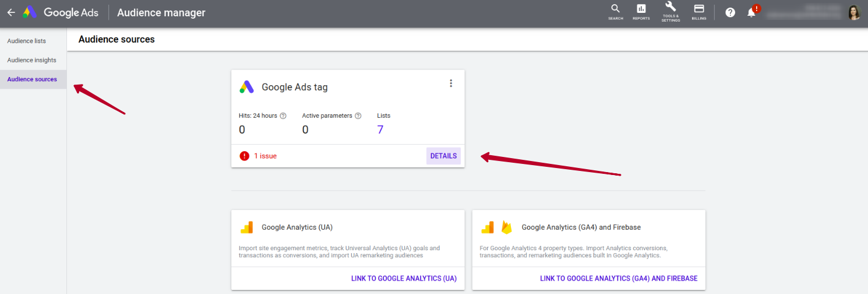Show help for Hits: 24 hours
The width and height of the screenshot is (868, 294).
click(x=283, y=116)
